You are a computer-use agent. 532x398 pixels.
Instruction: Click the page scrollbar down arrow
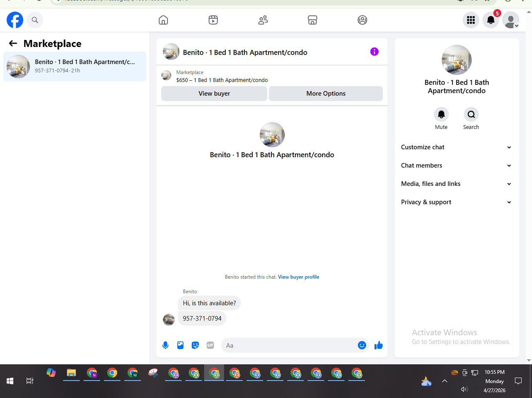point(529,360)
